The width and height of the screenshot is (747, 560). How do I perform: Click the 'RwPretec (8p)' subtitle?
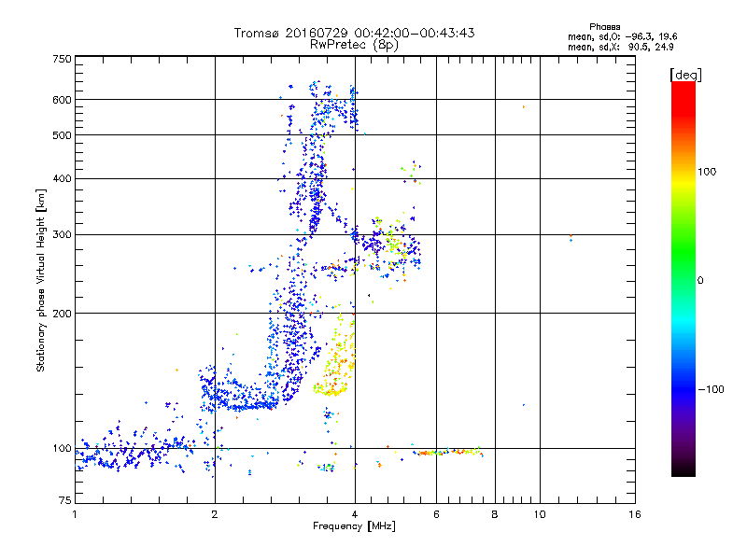[355, 45]
